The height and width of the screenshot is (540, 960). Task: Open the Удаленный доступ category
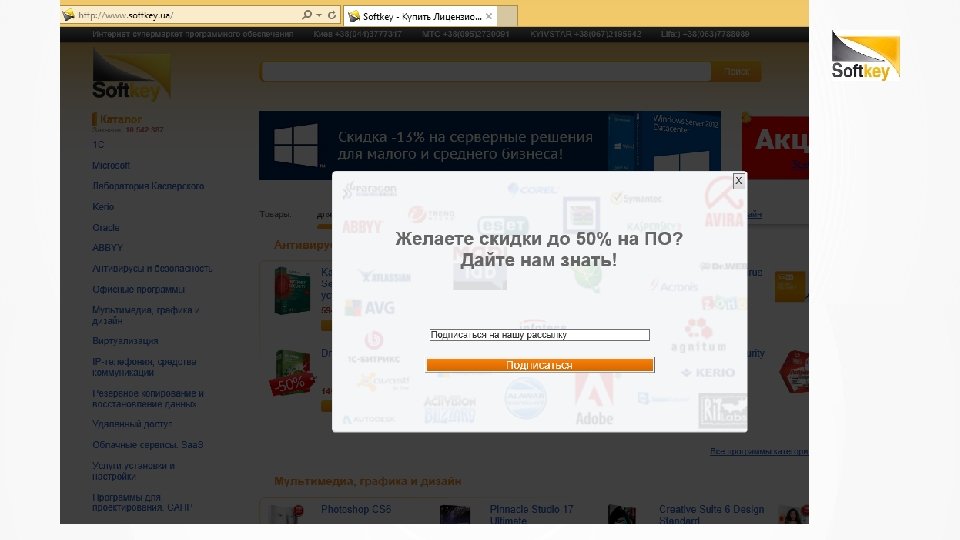coord(132,424)
